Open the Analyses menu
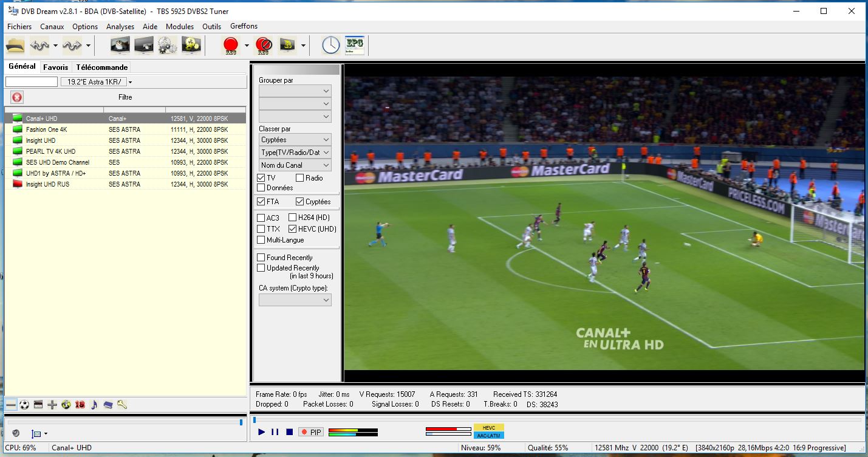Viewport: 868px width, 457px height. click(120, 26)
